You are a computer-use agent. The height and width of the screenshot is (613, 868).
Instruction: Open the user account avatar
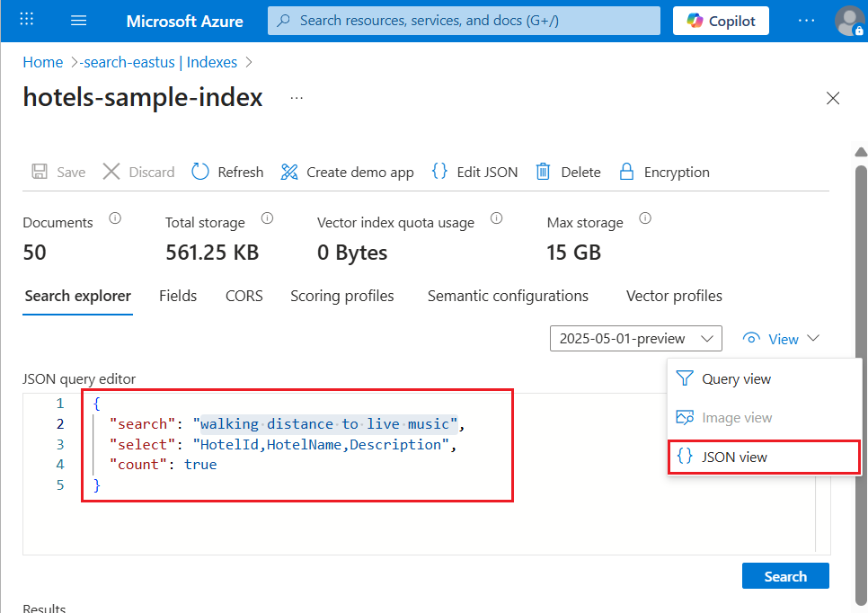(x=848, y=21)
